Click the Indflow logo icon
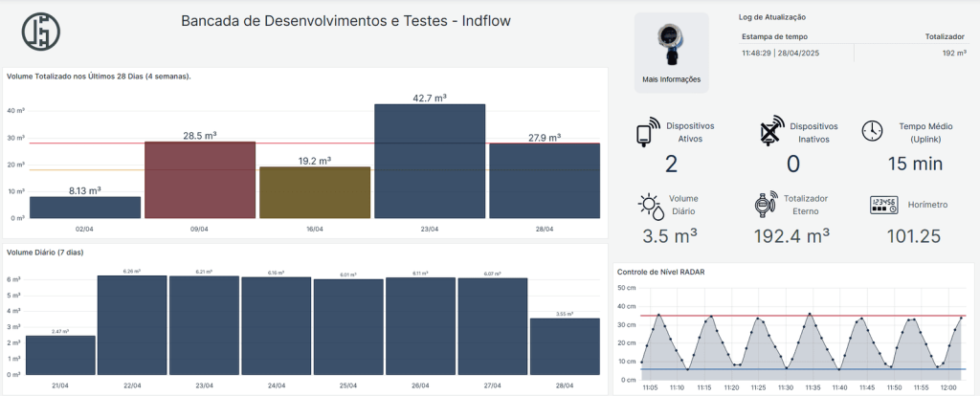980x396 pixels. click(x=41, y=32)
